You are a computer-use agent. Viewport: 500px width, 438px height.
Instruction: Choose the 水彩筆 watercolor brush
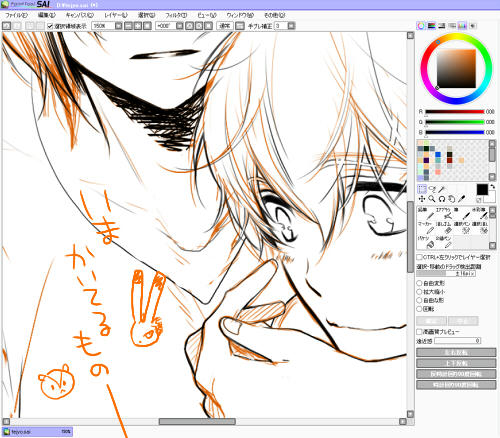(x=480, y=213)
